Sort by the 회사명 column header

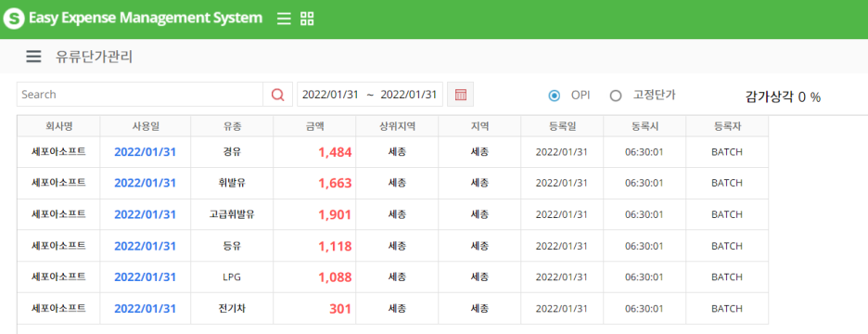(x=58, y=126)
